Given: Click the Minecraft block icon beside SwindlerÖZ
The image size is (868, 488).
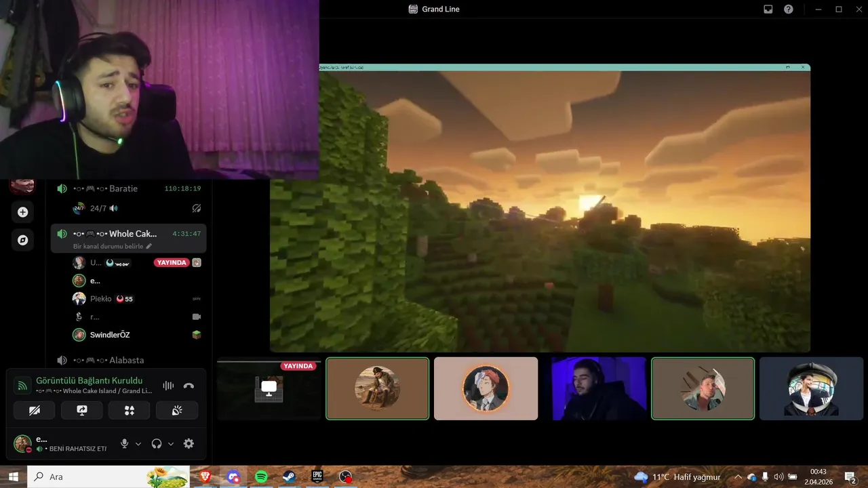Looking at the screenshot, I should pyautogui.click(x=197, y=335).
